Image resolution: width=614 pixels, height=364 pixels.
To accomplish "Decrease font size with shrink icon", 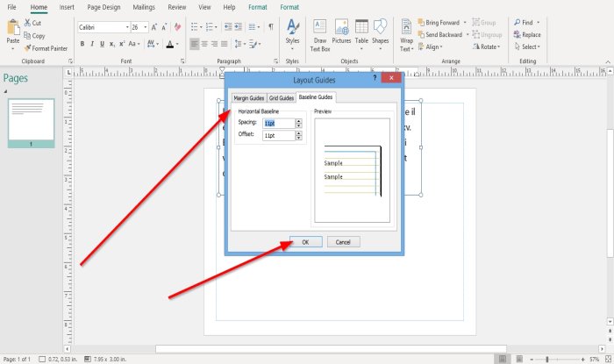I will (x=165, y=27).
